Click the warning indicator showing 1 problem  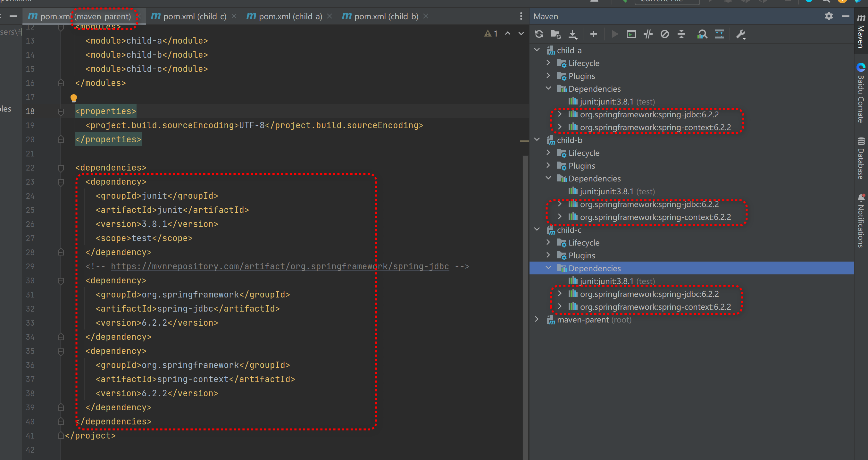(x=491, y=33)
